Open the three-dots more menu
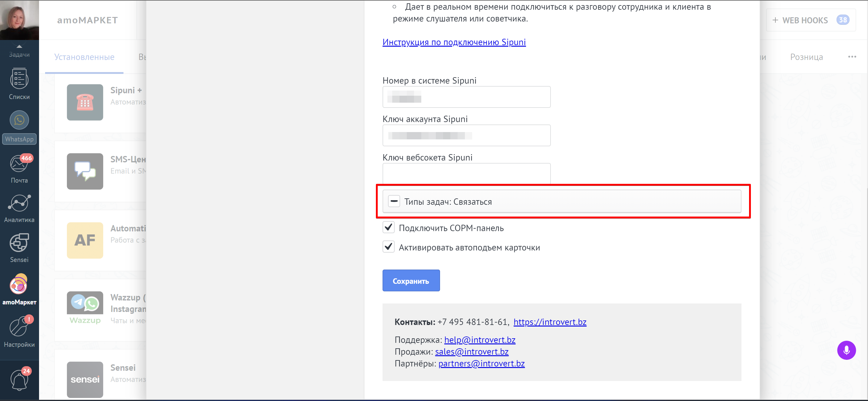Viewport: 868px width, 401px height. (x=852, y=57)
